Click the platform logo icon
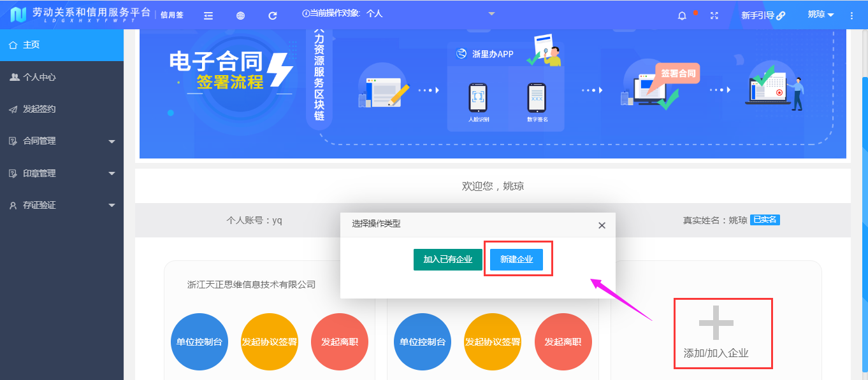Image resolution: width=868 pixels, height=380 pixels. [18, 15]
